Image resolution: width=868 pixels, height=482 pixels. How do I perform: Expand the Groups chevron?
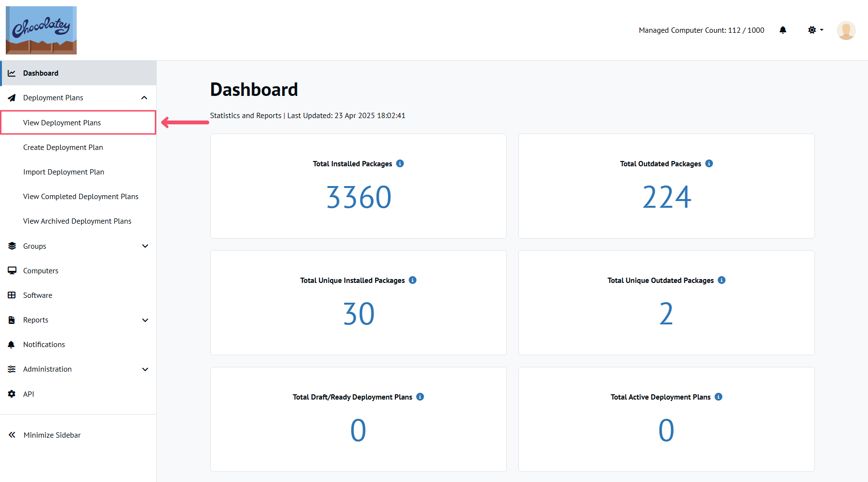145,246
